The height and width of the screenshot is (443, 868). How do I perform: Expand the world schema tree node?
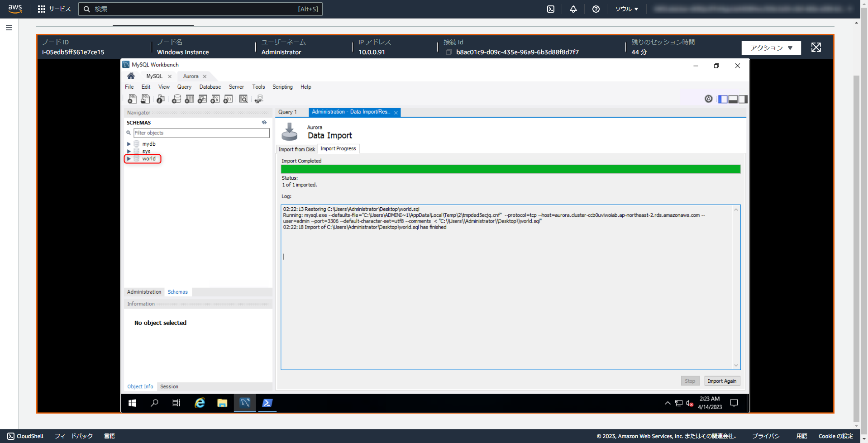(129, 159)
